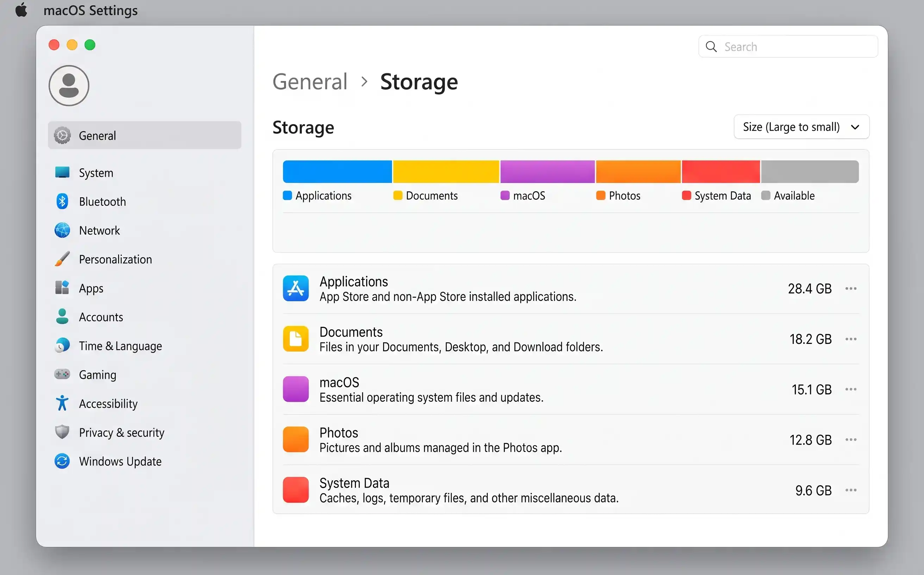
Task: Click the yellow Documents file icon in the list
Action: pyautogui.click(x=296, y=339)
